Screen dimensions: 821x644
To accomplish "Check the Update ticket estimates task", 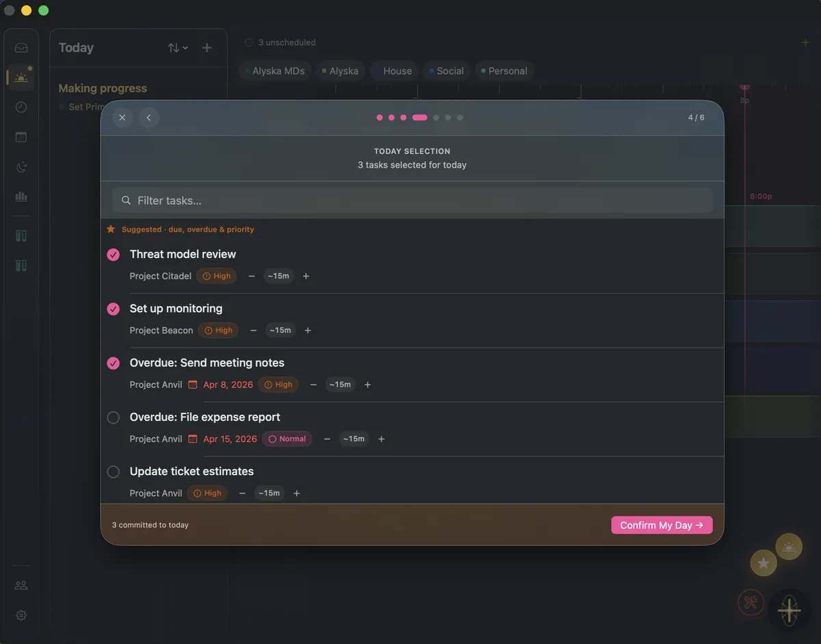I will [113, 472].
